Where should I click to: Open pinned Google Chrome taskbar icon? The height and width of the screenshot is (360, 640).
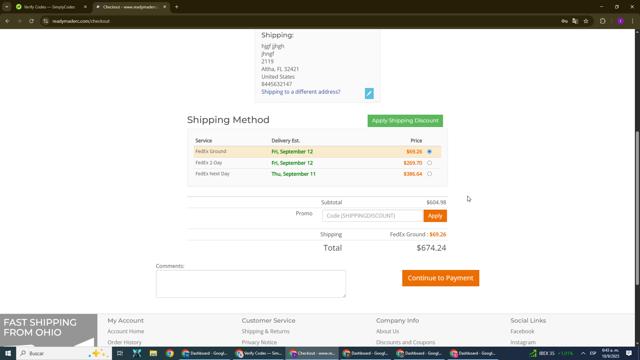(x=170, y=353)
